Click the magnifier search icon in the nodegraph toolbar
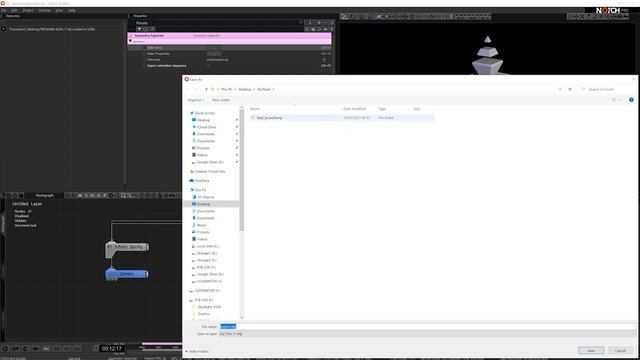This screenshot has width=640, height=360. [123, 196]
